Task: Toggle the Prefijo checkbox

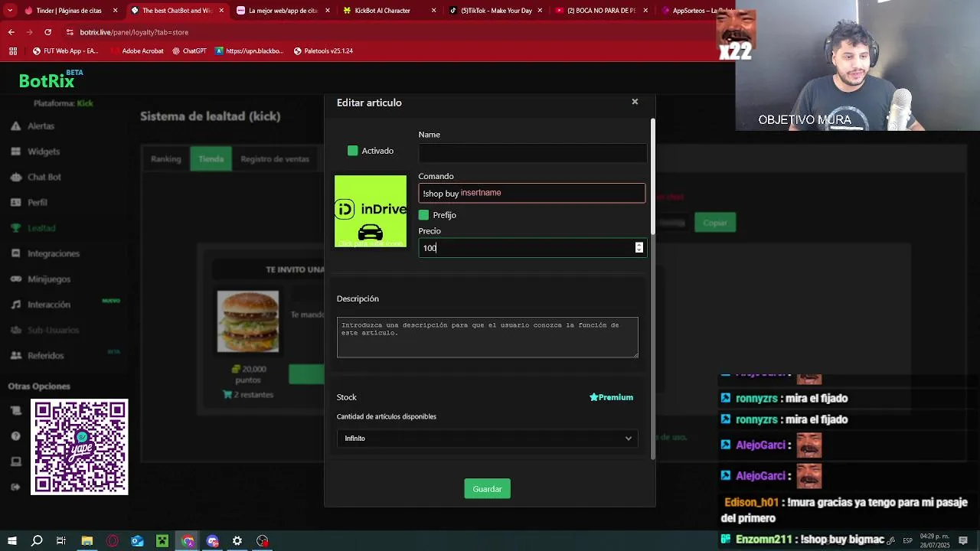Action: pos(423,215)
